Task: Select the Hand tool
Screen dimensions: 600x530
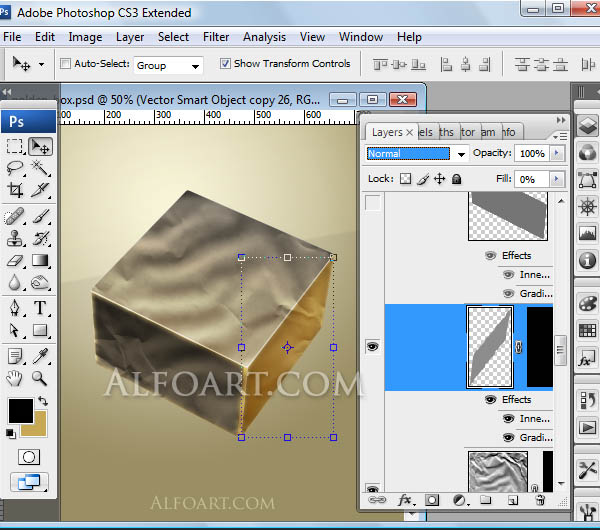Action: point(15,378)
